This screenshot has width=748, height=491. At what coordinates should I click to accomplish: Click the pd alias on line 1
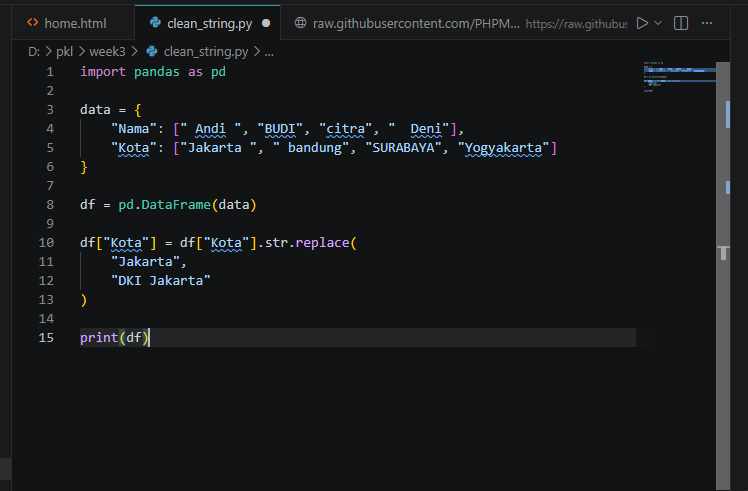click(x=218, y=72)
